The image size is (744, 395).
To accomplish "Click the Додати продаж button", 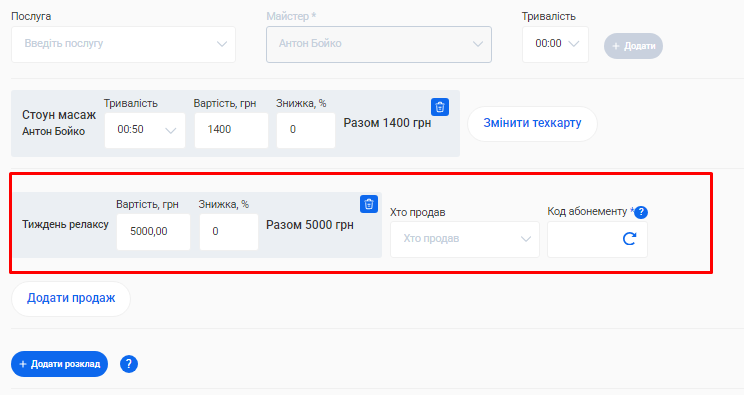I will click(x=71, y=299).
